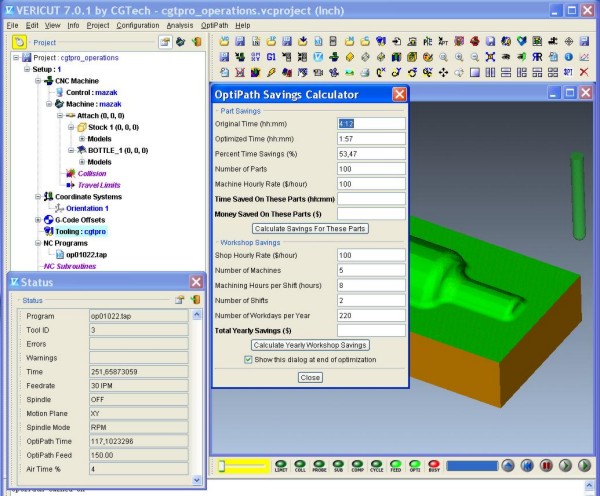
Task: Click the exit door icon in the Status panel header
Action: tap(195, 300)
